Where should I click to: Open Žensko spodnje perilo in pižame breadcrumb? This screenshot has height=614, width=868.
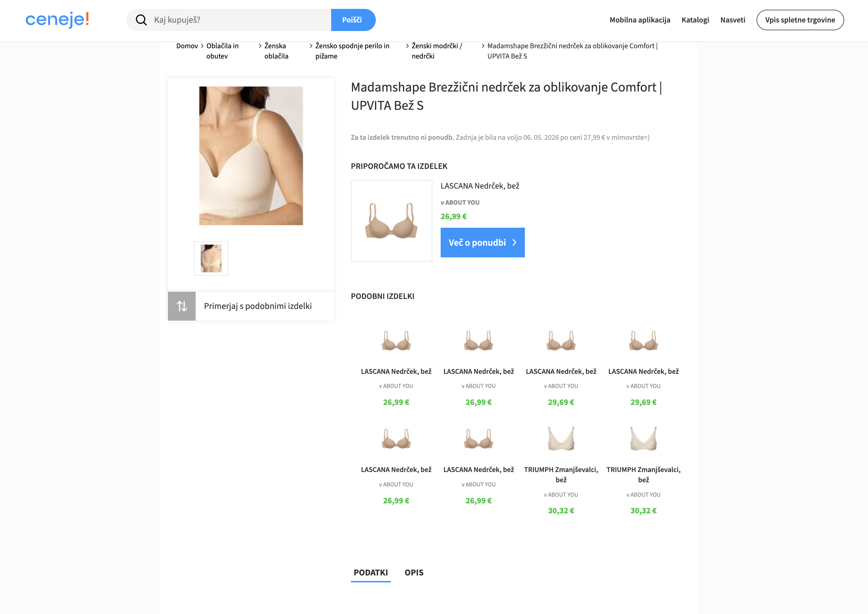click(x=352, y=51)
